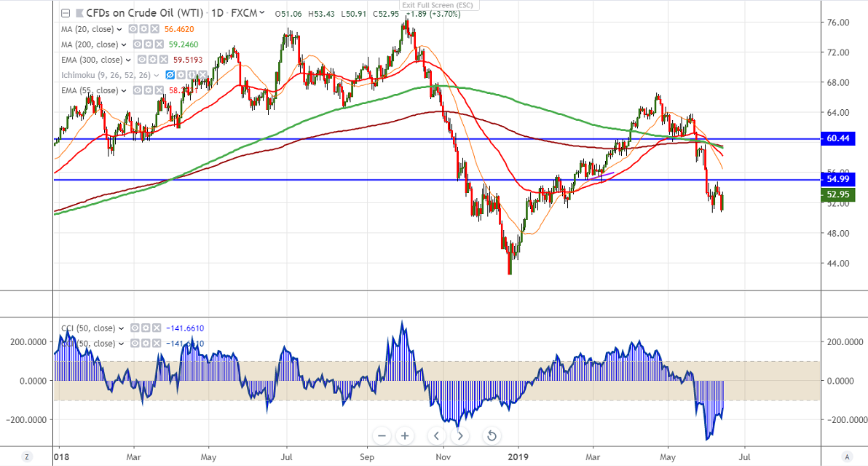Collapse the chart legend with minus box
The image size is (868, 466).
pos(66,13)
